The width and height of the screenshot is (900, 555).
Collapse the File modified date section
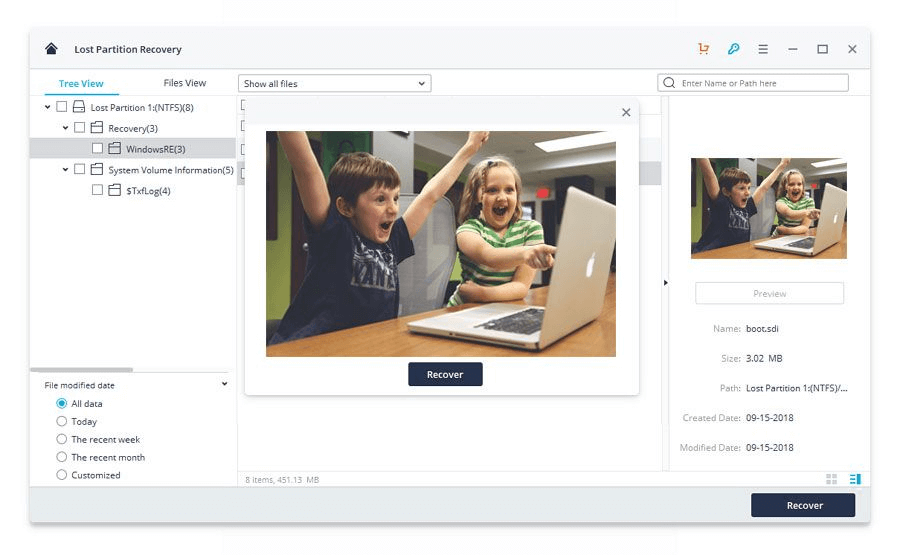[224, 384]
